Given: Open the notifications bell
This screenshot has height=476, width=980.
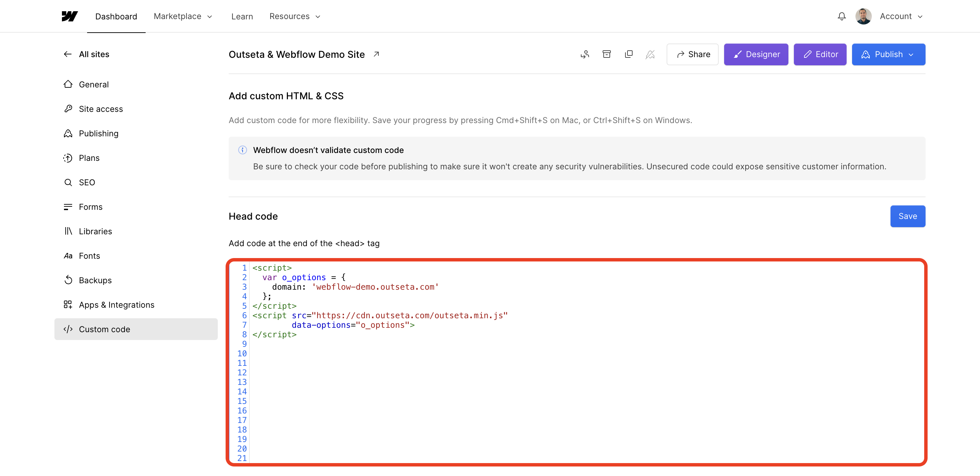Looking at the screenshot, I should [842, 16].
